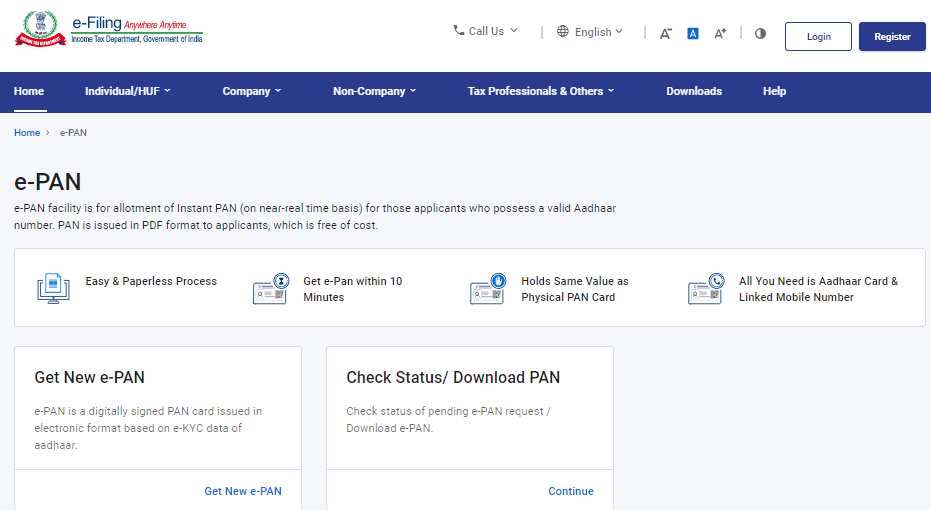Click the Aadhaar Card & Linked Mobile icon
Screen dimensions: 931x510
(x=706, y=289)
